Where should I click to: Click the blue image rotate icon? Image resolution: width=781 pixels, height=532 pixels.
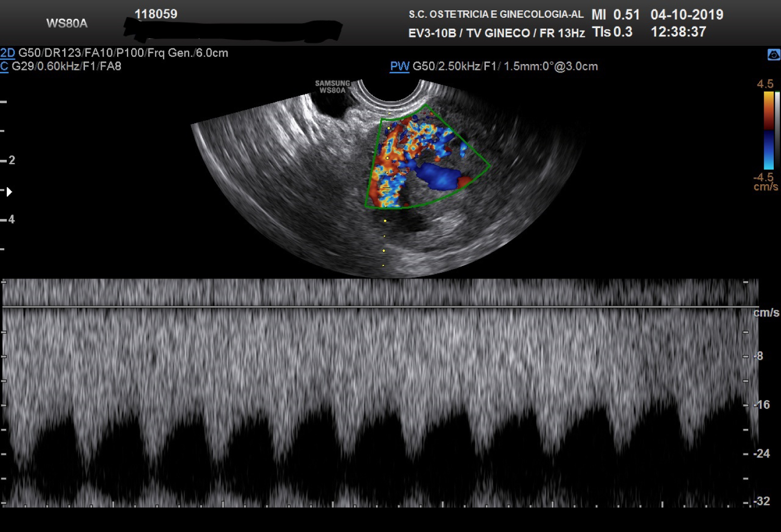click(x=774, y=55)
